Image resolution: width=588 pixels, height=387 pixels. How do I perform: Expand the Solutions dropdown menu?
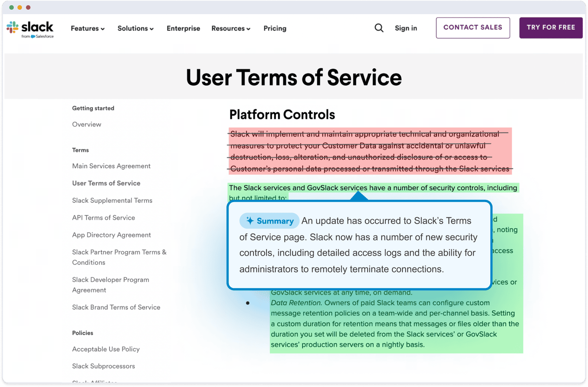click(136, 28)
